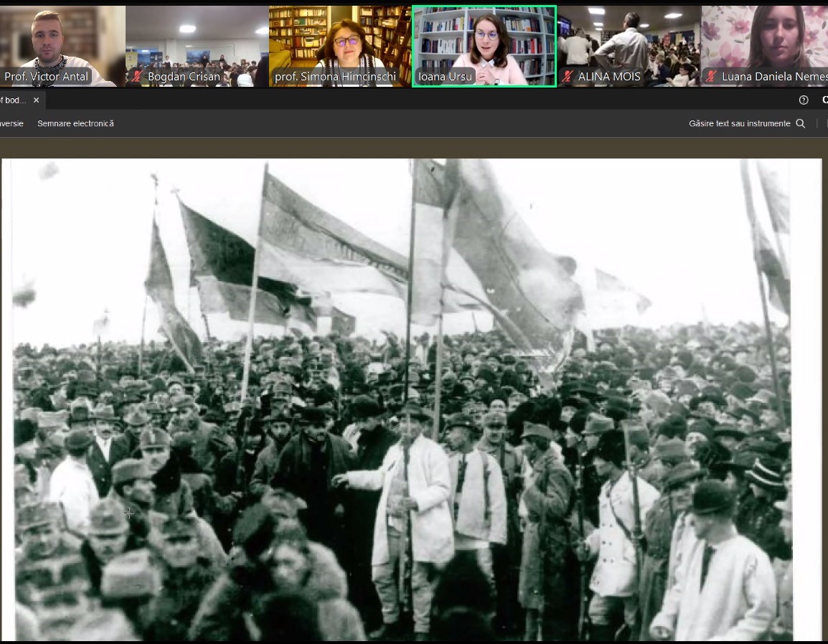This screenshot has height=644, width=828.
Task: Click the prof. Simona Himcinschi name label
Action: point(335,77)
